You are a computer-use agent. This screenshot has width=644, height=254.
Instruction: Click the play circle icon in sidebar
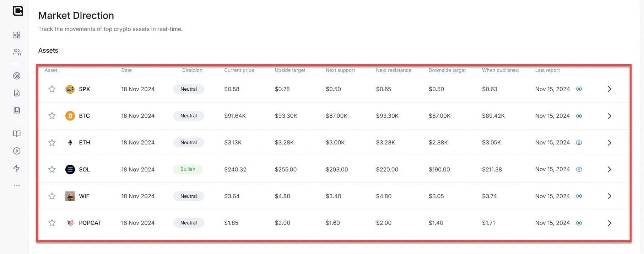[x=17, y=151]
